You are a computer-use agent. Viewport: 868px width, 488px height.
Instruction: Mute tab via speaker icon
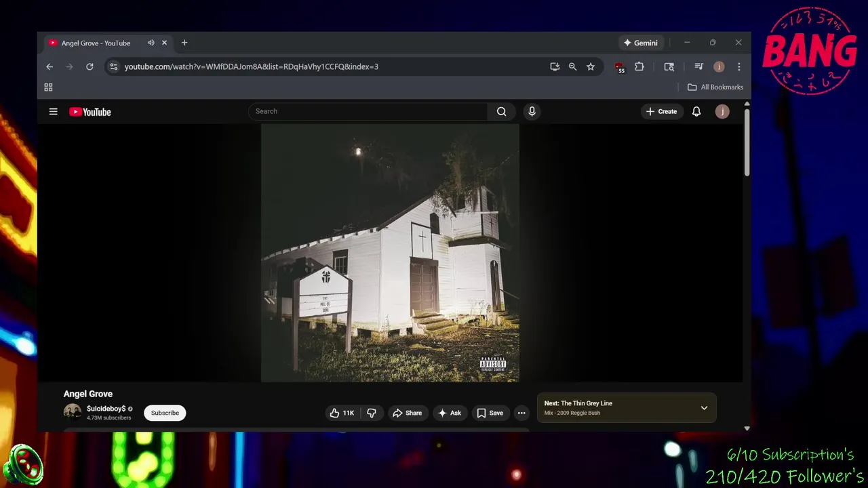(151, 43)
